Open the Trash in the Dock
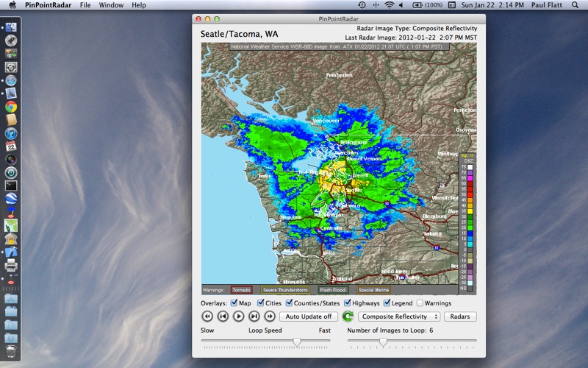 coord(11,352)
